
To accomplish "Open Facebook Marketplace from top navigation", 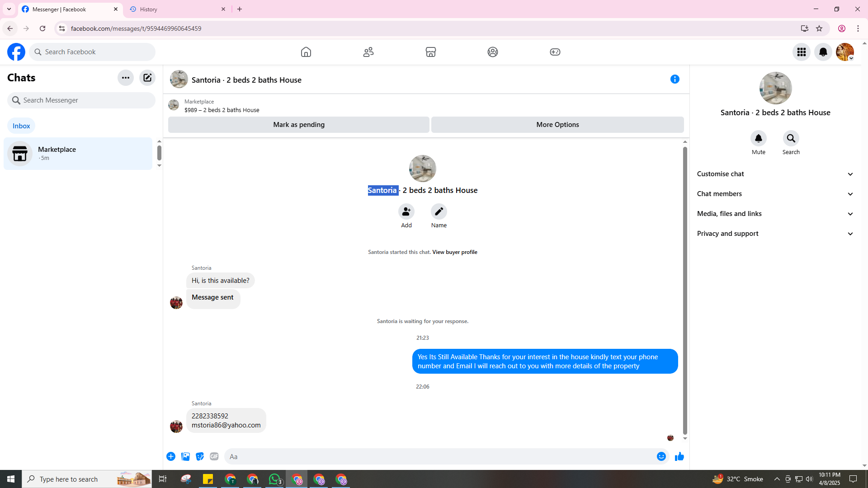I will point(430,52).
